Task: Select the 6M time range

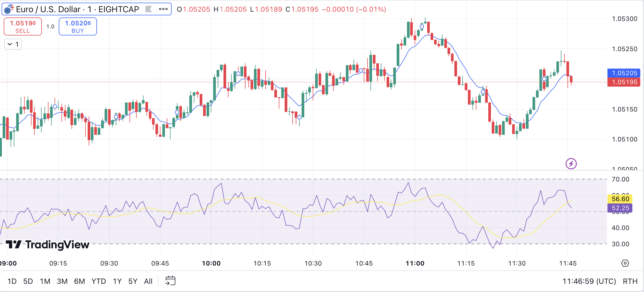Action: point(79,281)
